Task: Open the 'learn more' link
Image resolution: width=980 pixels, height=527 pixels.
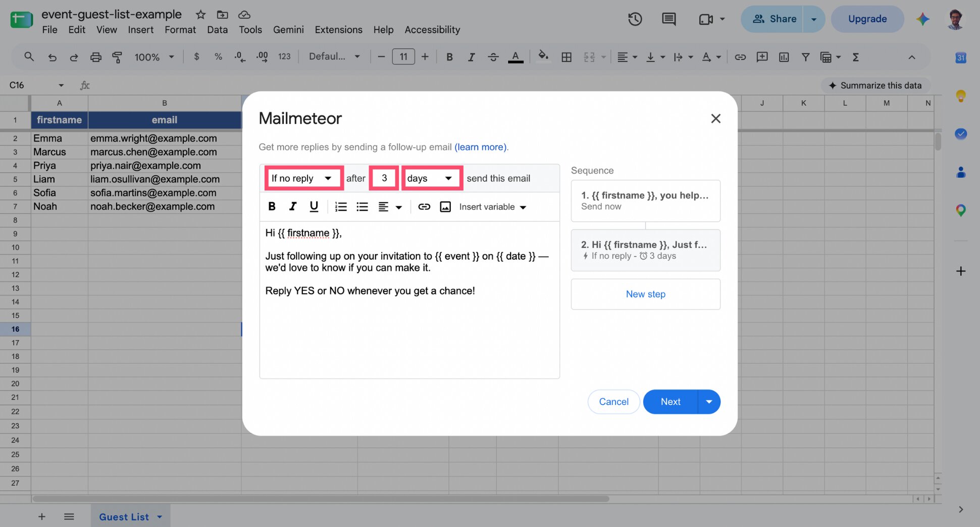Action: 481,147
